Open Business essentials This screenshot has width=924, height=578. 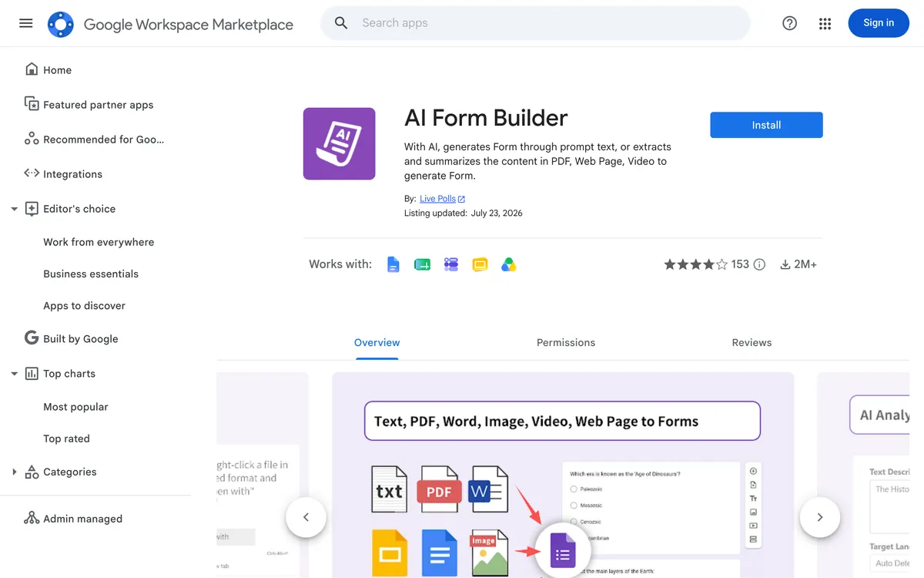tap(91, 274)
